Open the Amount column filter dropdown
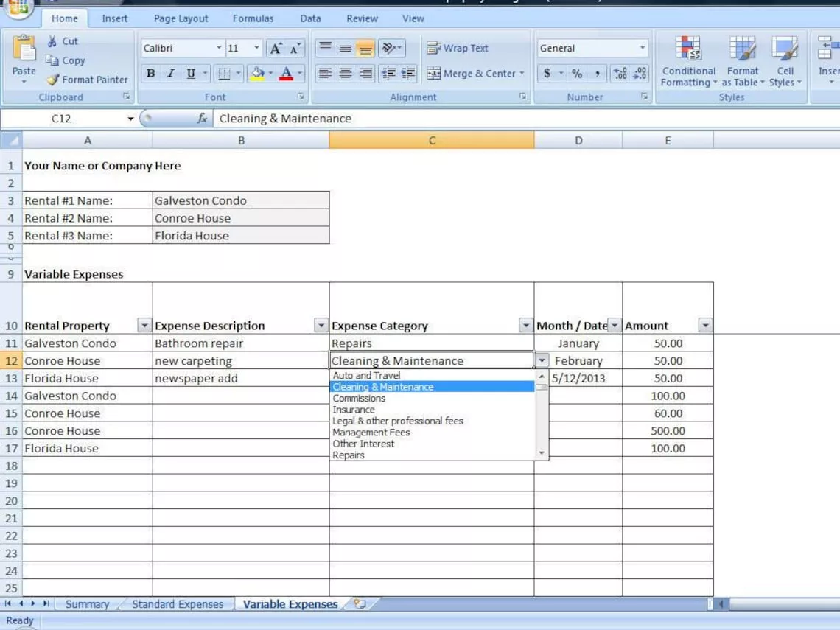This screenshot has height=630, width=840. coord(706,325)
